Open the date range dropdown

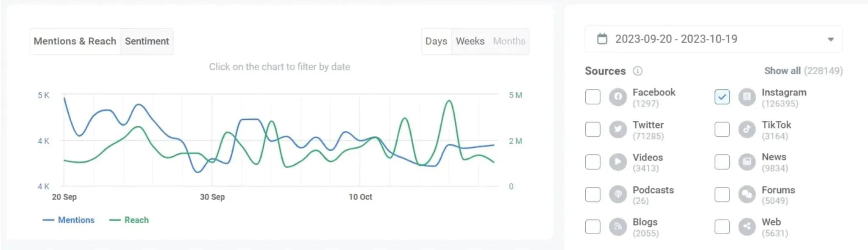point(830,39)
